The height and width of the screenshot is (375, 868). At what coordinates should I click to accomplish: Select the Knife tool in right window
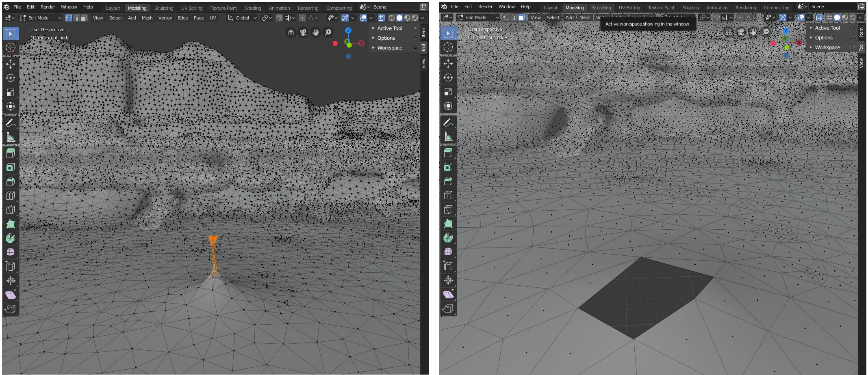pyautogui.click(x=448, y=209)
